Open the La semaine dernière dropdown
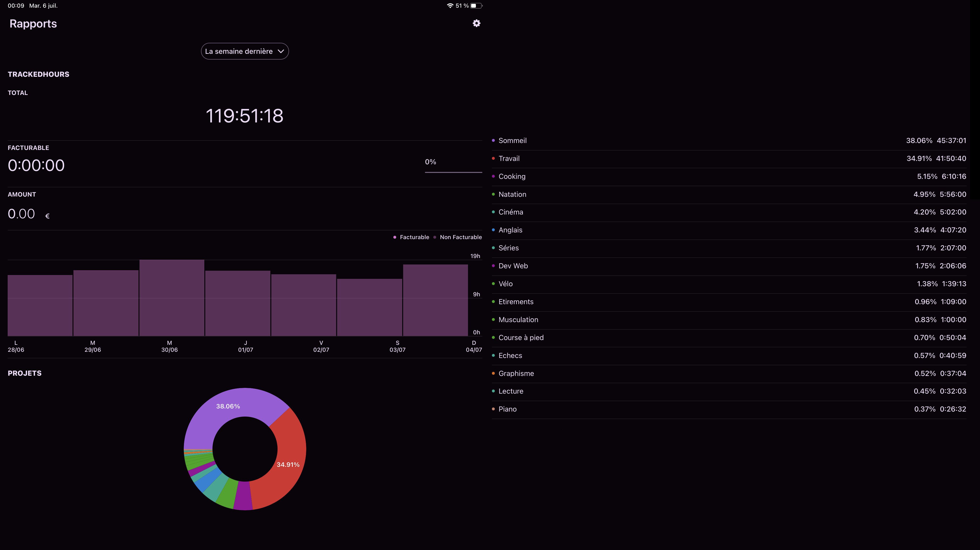Screen dimensions: 980x550 tap(239, 51)
